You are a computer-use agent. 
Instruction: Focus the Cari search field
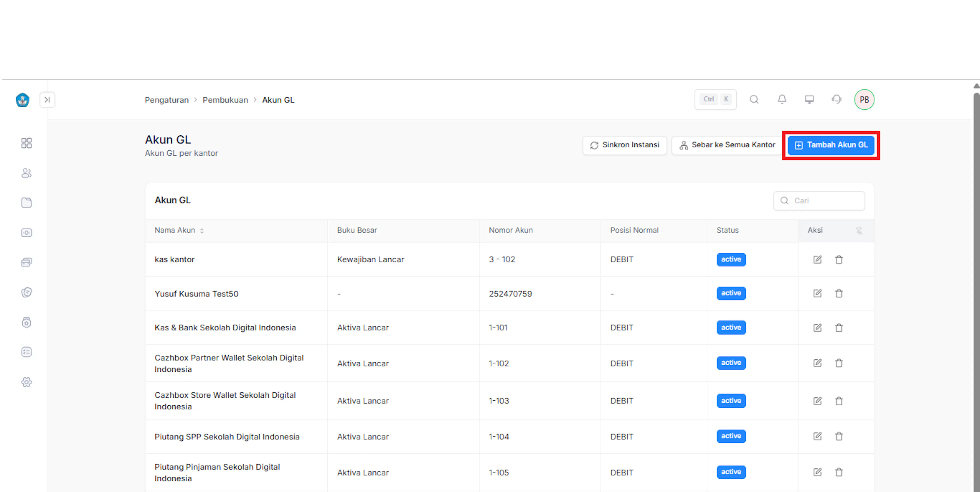coord(819,201)
